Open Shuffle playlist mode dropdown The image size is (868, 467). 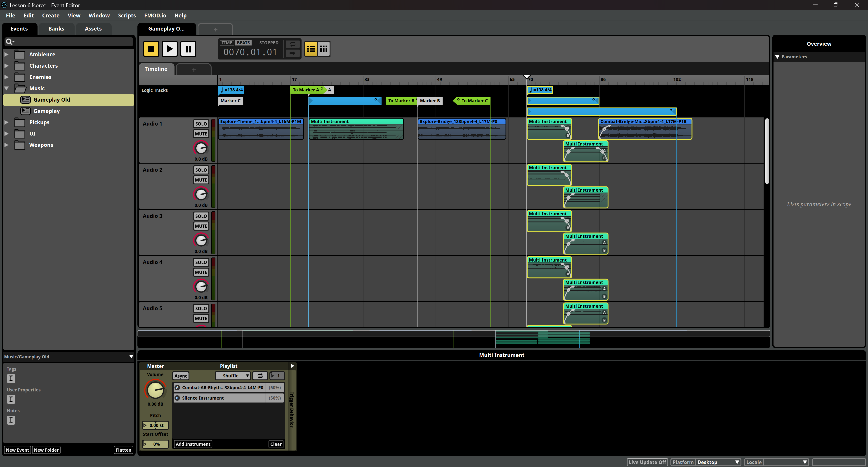pos(233,376)
